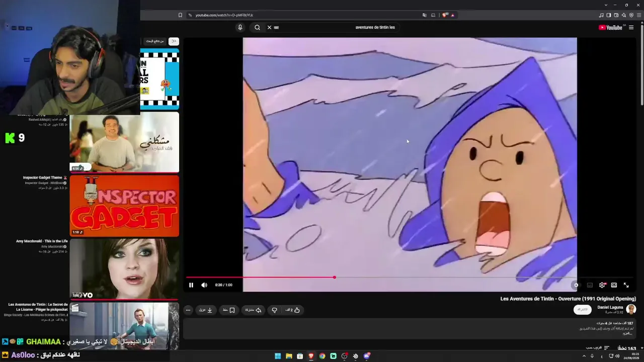644x362 pixels.
Task: Open the Brave Wallet toolbar icon
Action: coord(616,15)
